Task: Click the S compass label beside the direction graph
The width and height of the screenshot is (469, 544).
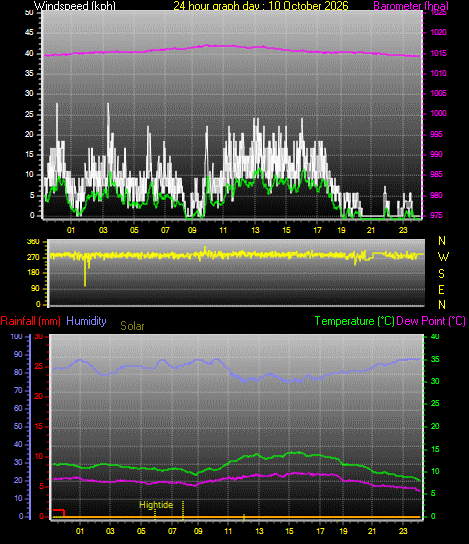Action: click(x=441, y=274)
